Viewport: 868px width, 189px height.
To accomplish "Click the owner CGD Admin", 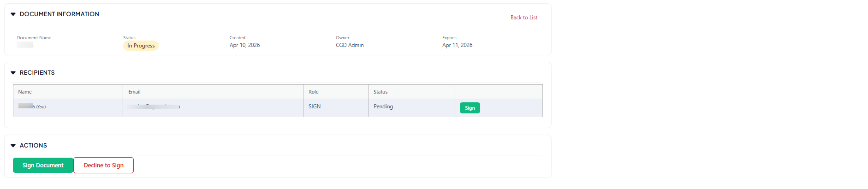I will (350, 45).
